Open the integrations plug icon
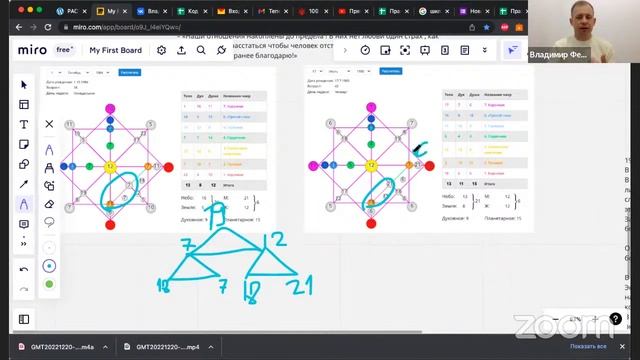The image size is (640, 360). coord(221,50)
